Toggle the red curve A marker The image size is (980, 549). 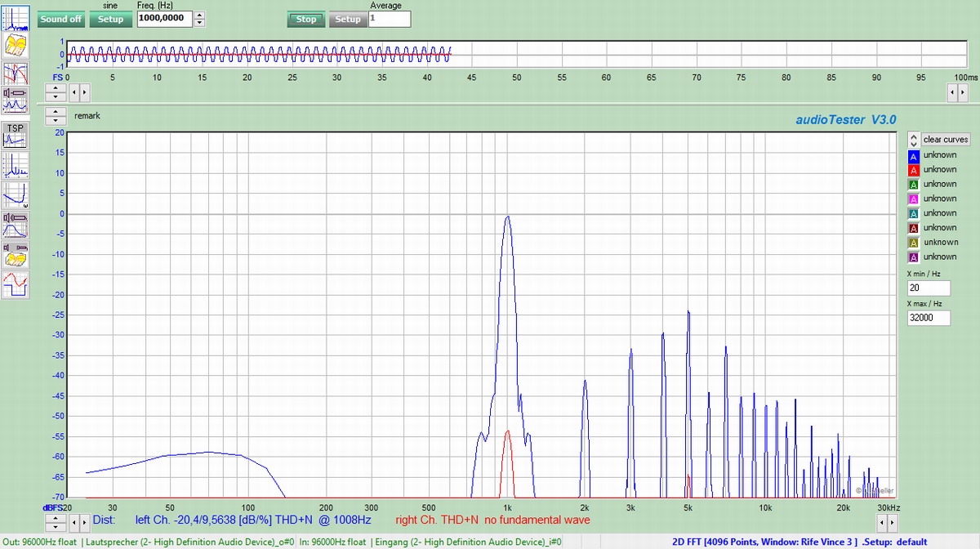pyautogui.click(x=914, y=170)
